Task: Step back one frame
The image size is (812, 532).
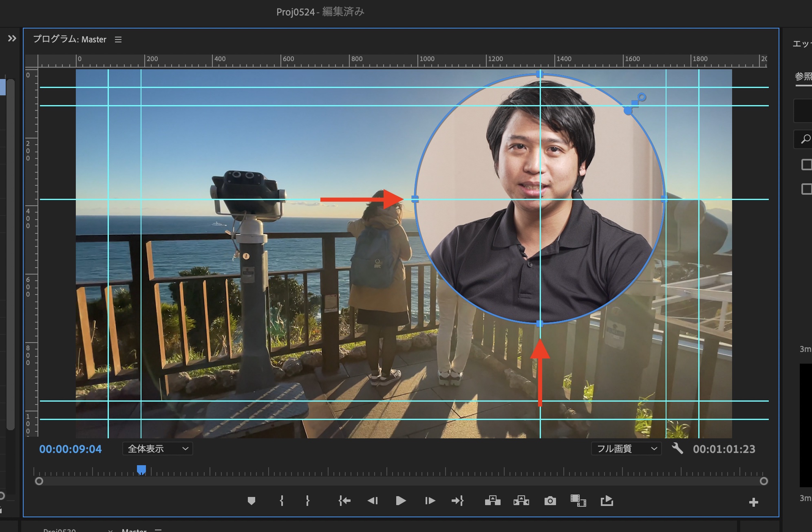Action: (x=373, y=501)
